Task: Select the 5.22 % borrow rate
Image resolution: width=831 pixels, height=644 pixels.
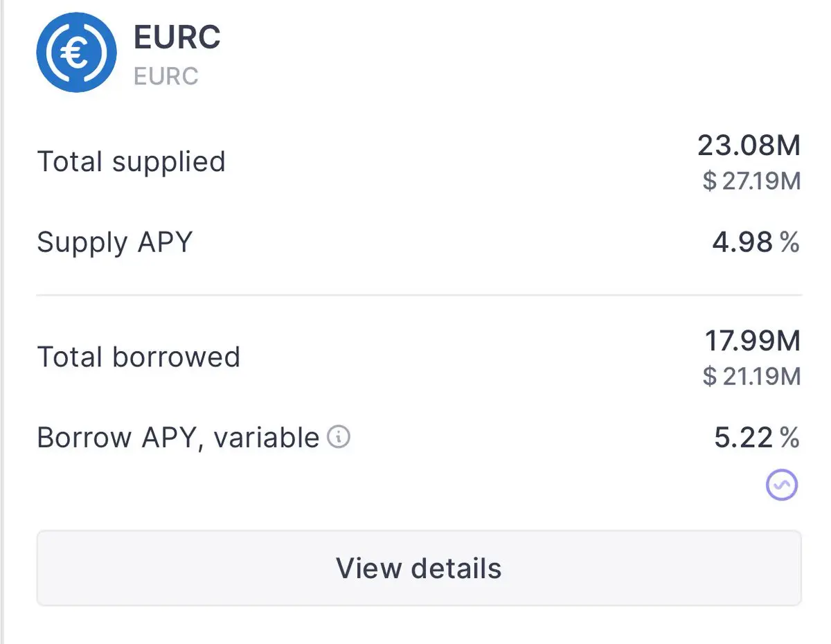Action: [757, 438]
